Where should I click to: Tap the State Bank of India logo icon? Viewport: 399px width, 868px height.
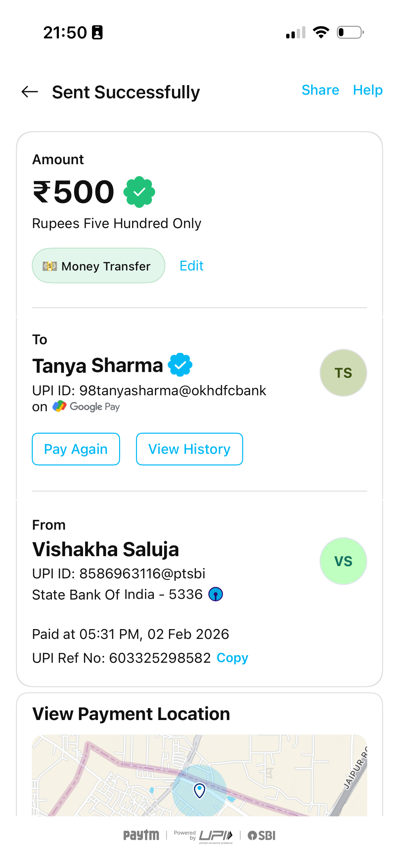[x=215, y=594]
